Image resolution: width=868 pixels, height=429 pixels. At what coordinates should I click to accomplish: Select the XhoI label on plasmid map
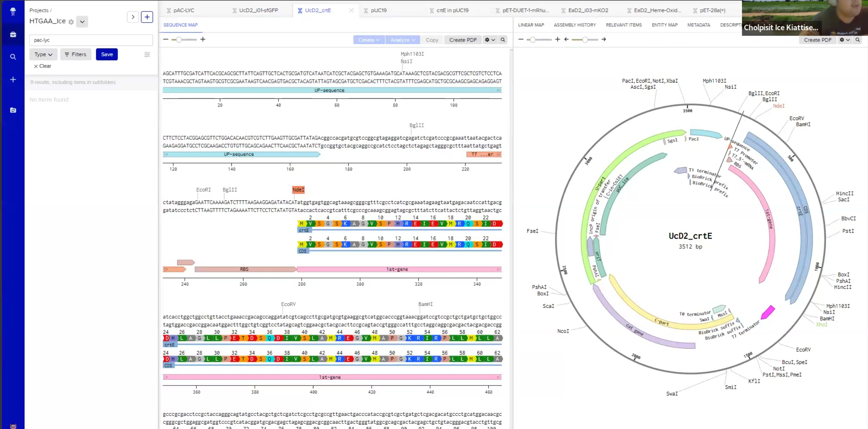[821, 325]
